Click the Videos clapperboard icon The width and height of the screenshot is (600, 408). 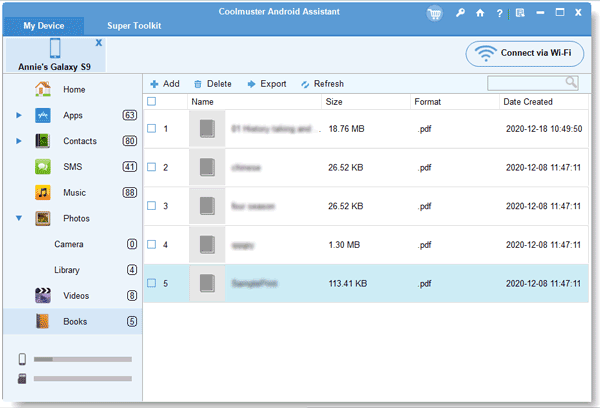pos(43,295)
